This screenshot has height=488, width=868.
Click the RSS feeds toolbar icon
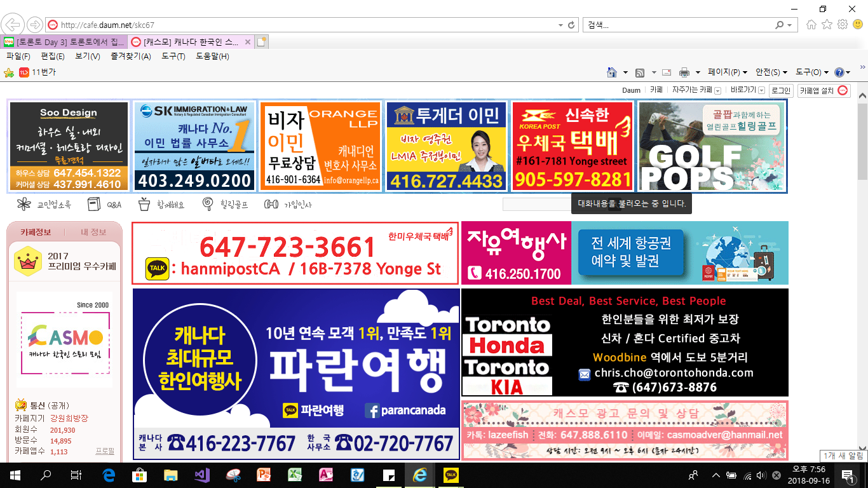coord(640,72)
